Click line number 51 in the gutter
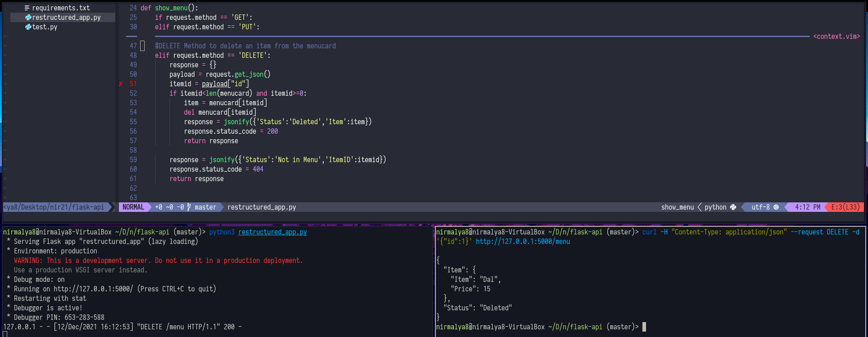This screenshot has width=868, height=337. [133, 84]
